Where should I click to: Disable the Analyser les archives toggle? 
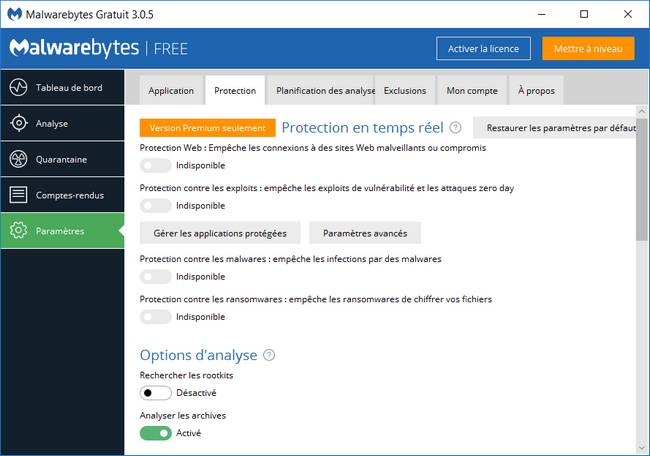(155, 433)
